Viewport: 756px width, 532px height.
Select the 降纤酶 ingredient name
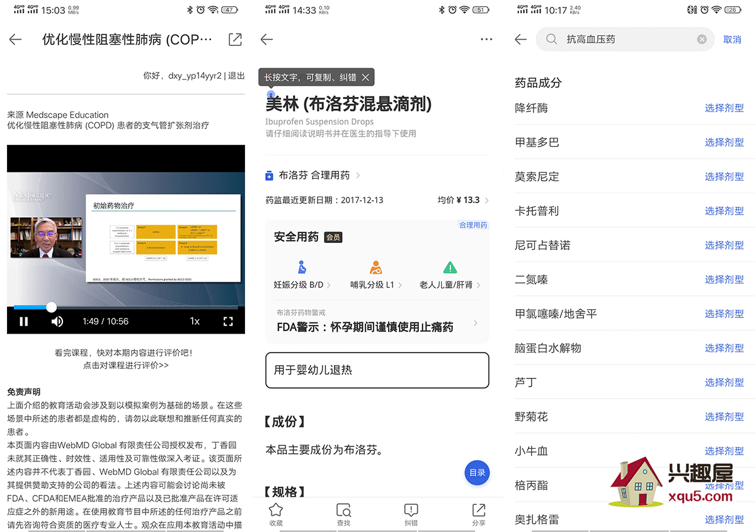click(532, 108)
